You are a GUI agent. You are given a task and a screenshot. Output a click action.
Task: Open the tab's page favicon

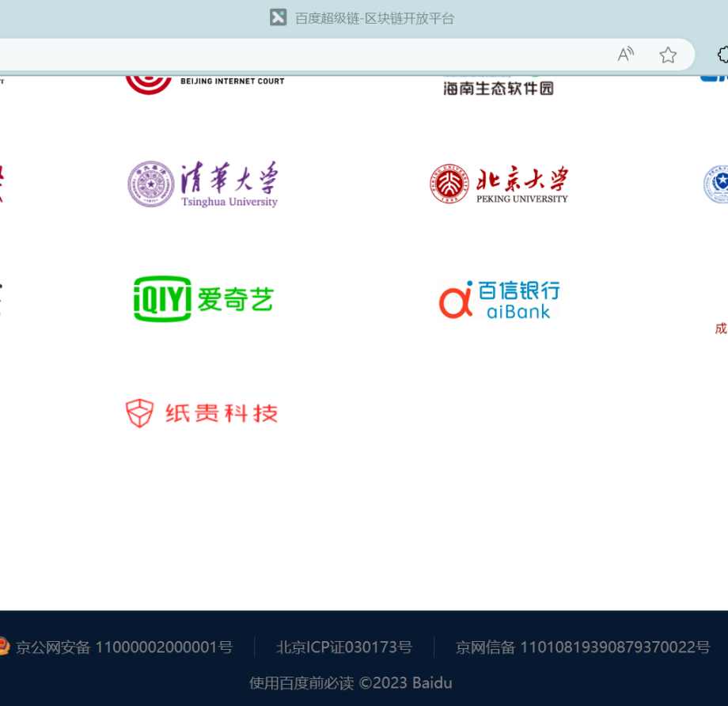coord(278,17)
